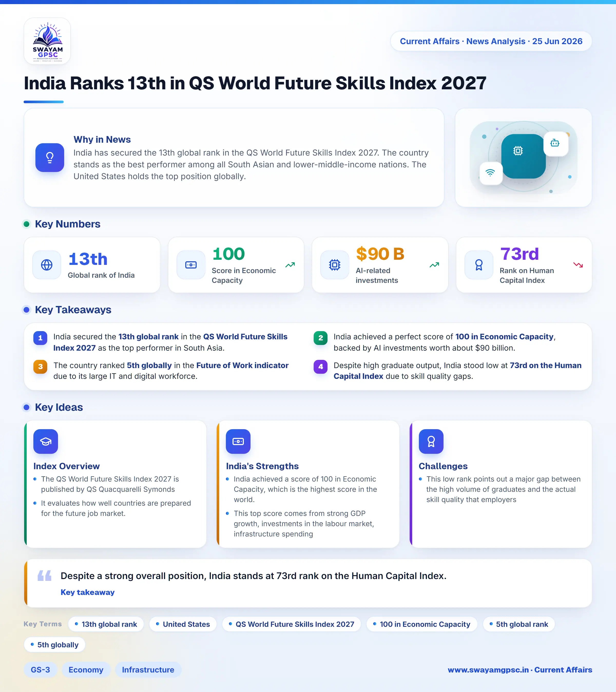Viewport: 616px width, 692px height.
Task: Click the Score in Economic Capacity label
Action: [244, 275]
